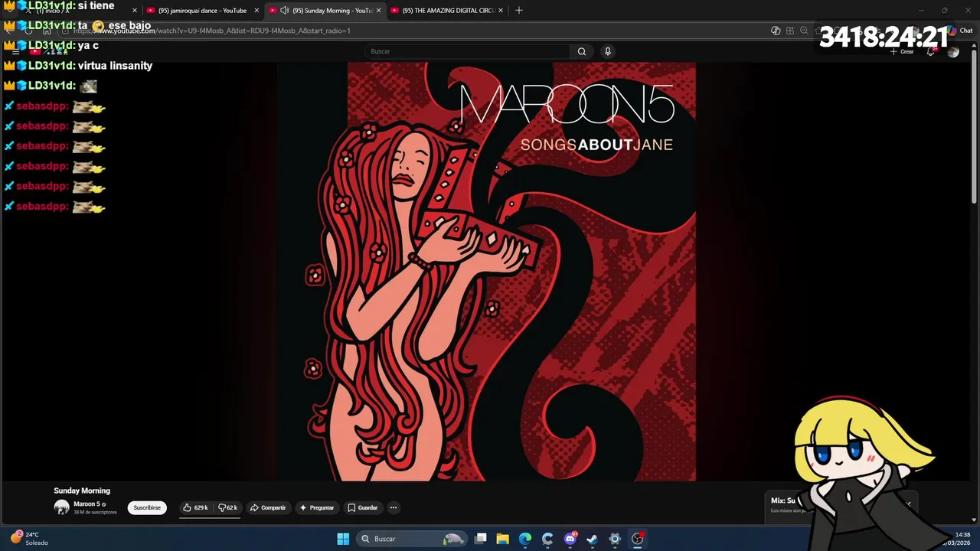Mute audio icon on Sunday Morning tab

coord(285,11)
